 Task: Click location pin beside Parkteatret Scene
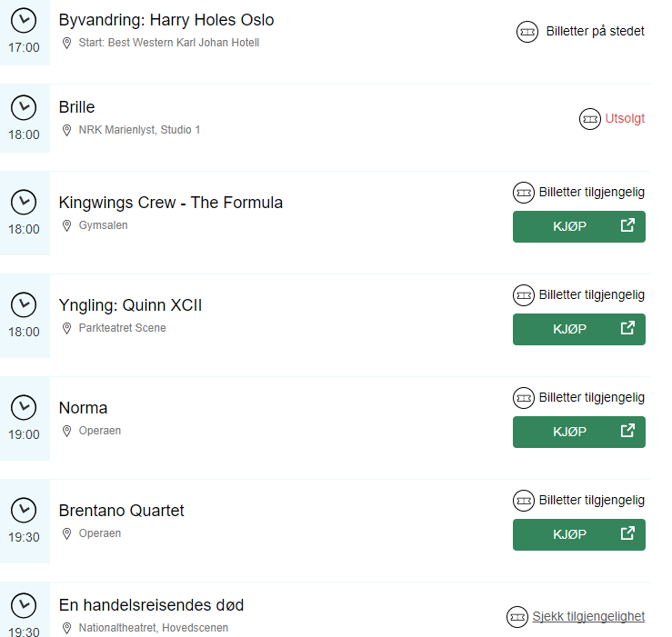click(x=67, y=329)
